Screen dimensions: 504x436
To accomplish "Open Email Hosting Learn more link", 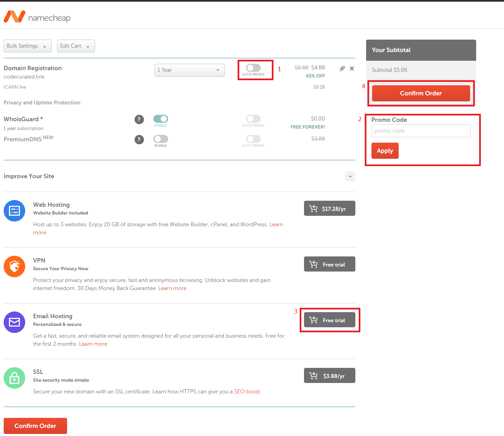I will [93, 344].
